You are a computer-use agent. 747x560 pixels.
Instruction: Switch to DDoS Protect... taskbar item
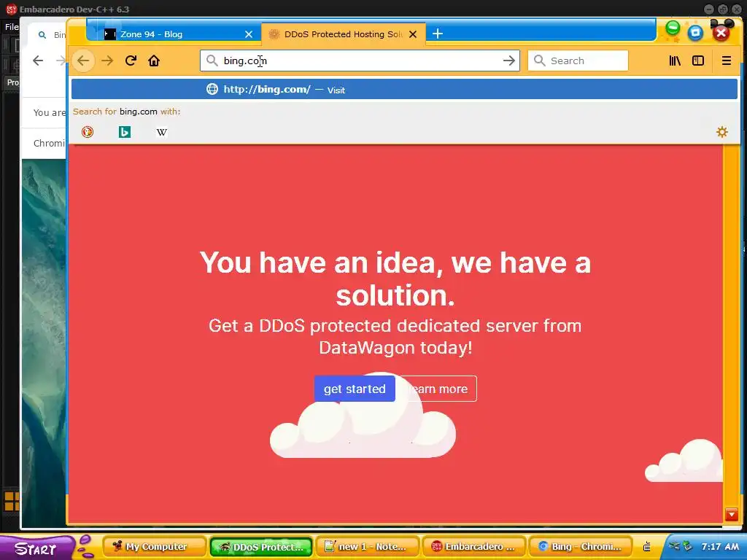click(261, 547)
